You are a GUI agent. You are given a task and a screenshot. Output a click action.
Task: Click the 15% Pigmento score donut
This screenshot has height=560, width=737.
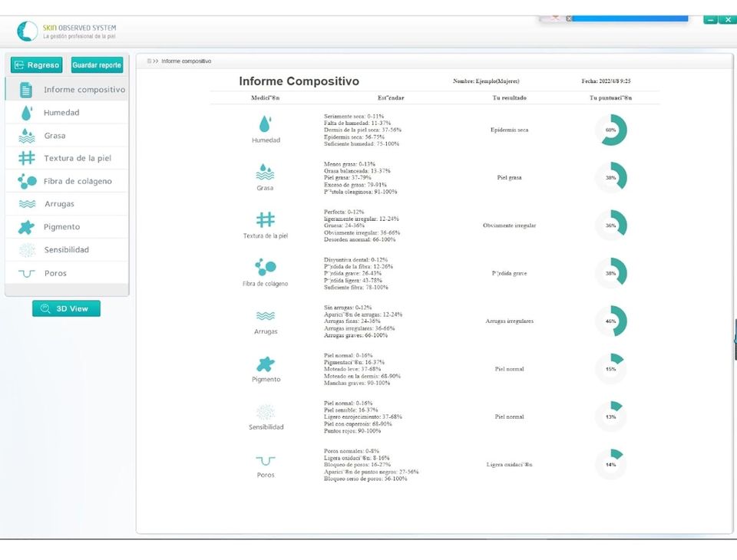pos(610,369)
